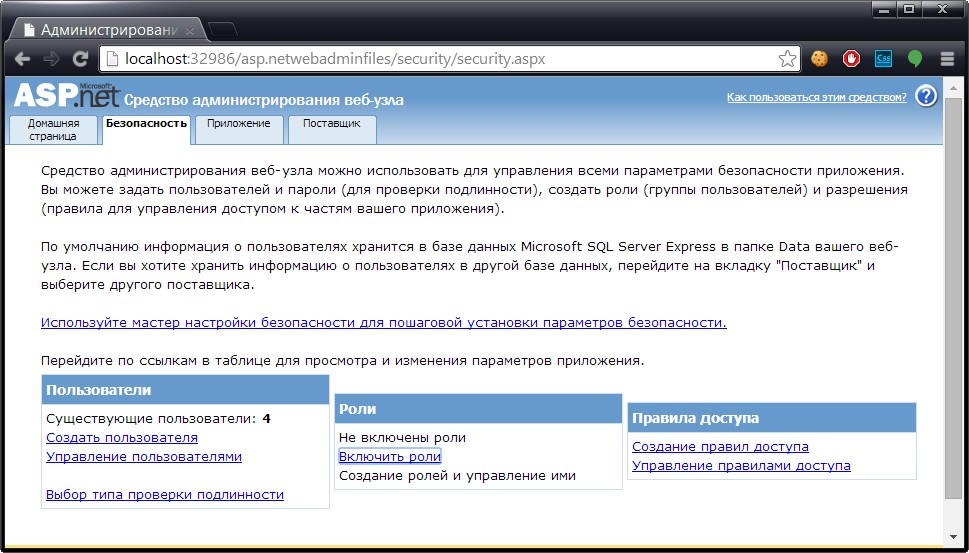
Task: Select the Безопасность tab
Action: [x=146, y=129]
